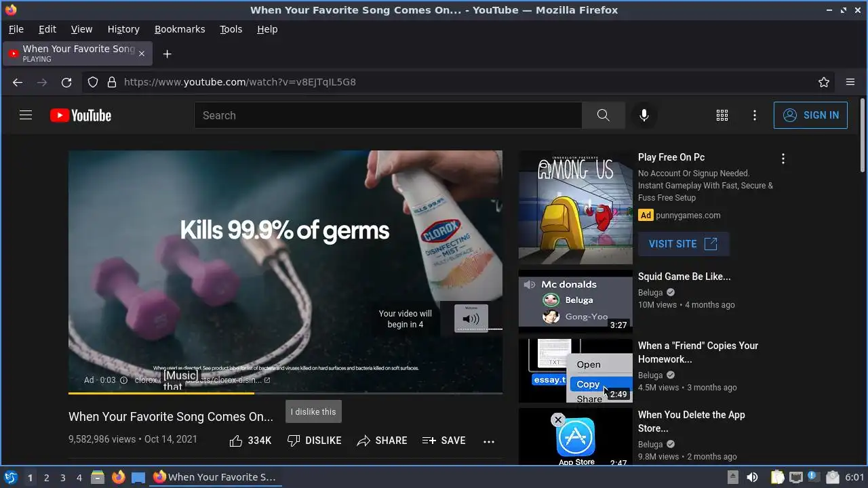The width and height of the screenshot is (868, 488).
Task: Click the SAVE to playlist button
Action: click(443, 441)
